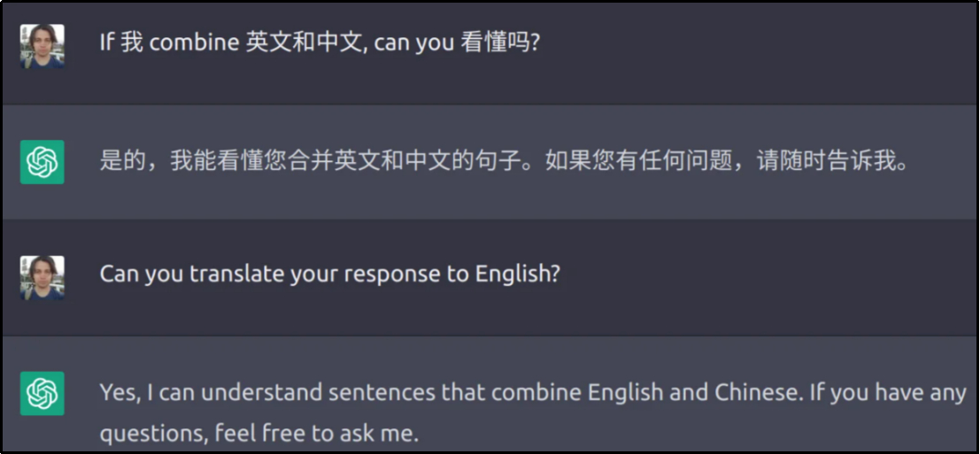
Task: Click 'If you have any' in the English reply
Action: (x=888, y=392)
